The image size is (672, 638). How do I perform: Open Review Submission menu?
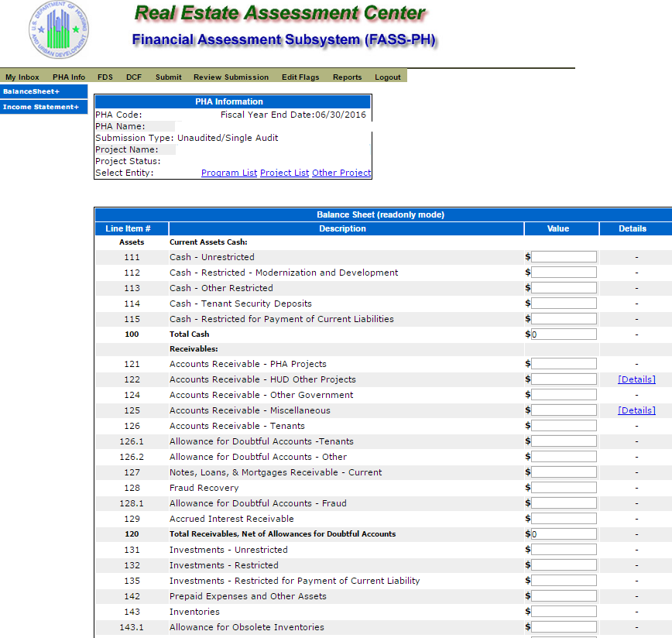pos(231,77)
